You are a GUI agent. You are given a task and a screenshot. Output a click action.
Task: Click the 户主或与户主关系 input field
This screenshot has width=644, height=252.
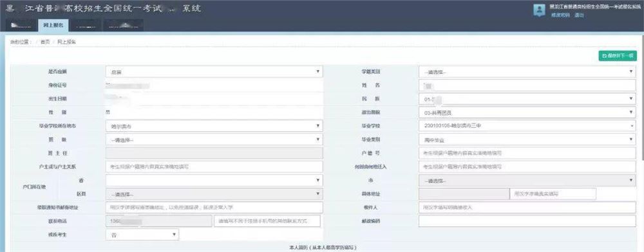(214, 166)
